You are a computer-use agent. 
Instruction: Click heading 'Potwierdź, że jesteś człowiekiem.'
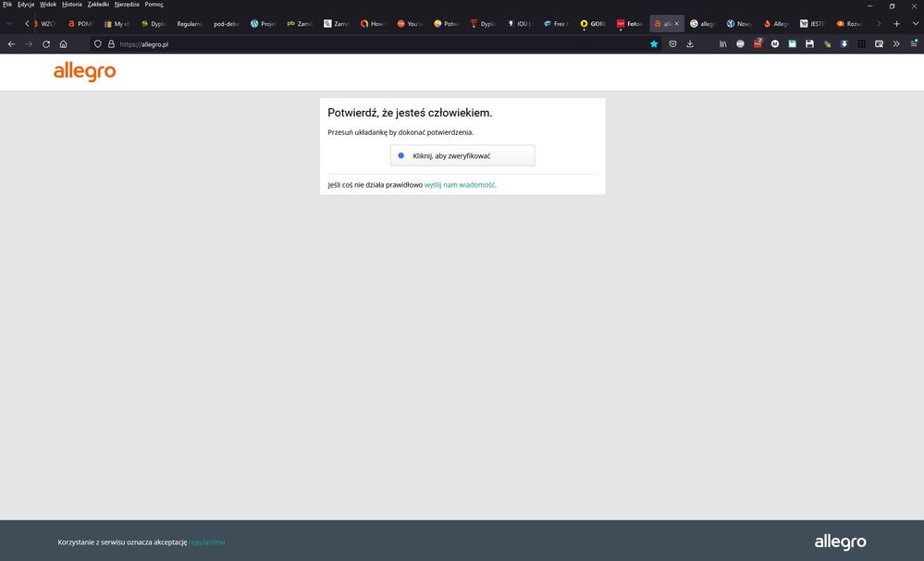[x=410, y=113]
